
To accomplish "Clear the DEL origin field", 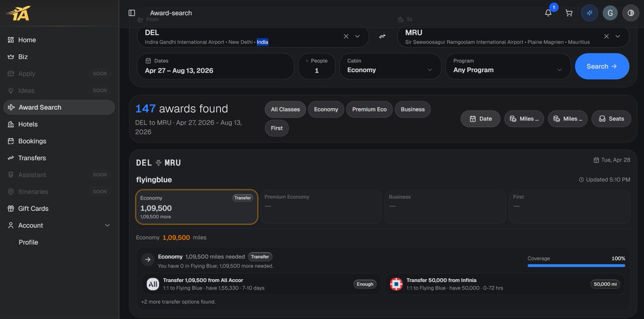I will point(346,36).
